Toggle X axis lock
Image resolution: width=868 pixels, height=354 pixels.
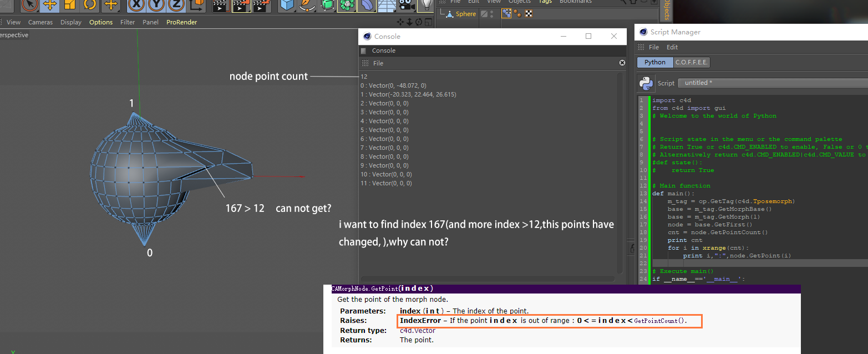(x=136, y=5)
